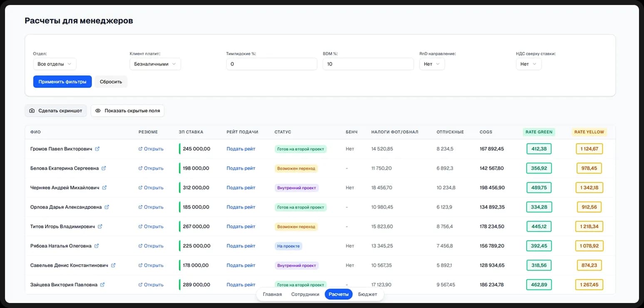The image size is (644, 308).
Task: Click COGS value 167 892,45
Action: pos(492,149)
